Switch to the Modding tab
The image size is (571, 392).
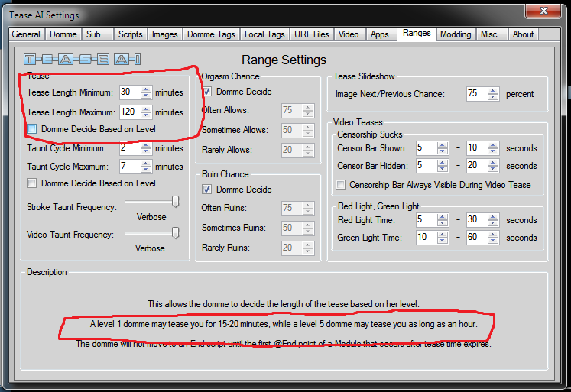click(x=456, y=34)
